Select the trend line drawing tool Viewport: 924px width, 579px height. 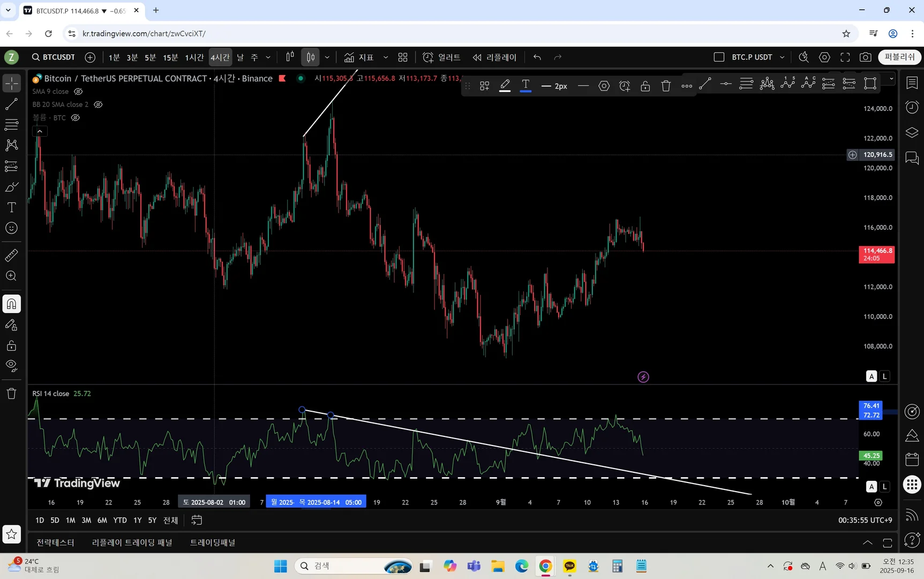click(x=11, y=104)
